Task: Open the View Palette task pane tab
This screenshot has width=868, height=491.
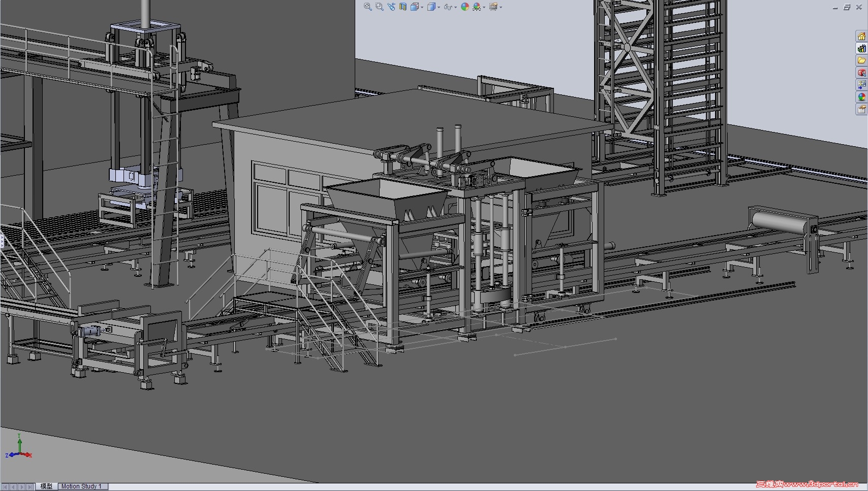Action: (x=861, y=85)
